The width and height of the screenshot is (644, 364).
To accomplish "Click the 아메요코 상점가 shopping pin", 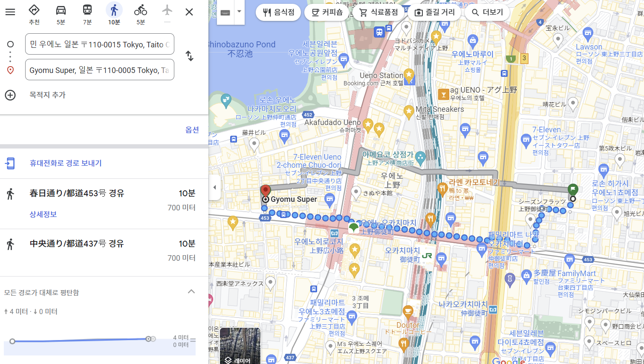I will point(421,157).
